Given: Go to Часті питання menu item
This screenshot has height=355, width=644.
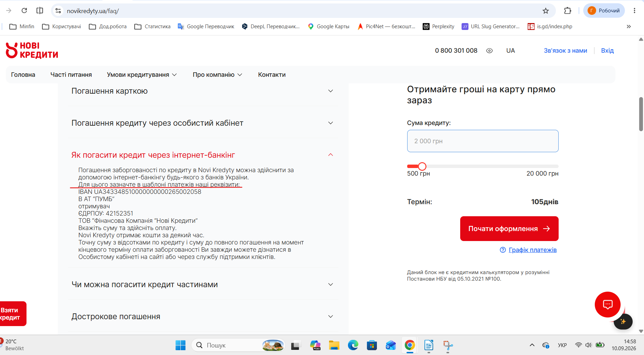Looking at the screenshot, I should pos(71,75).
